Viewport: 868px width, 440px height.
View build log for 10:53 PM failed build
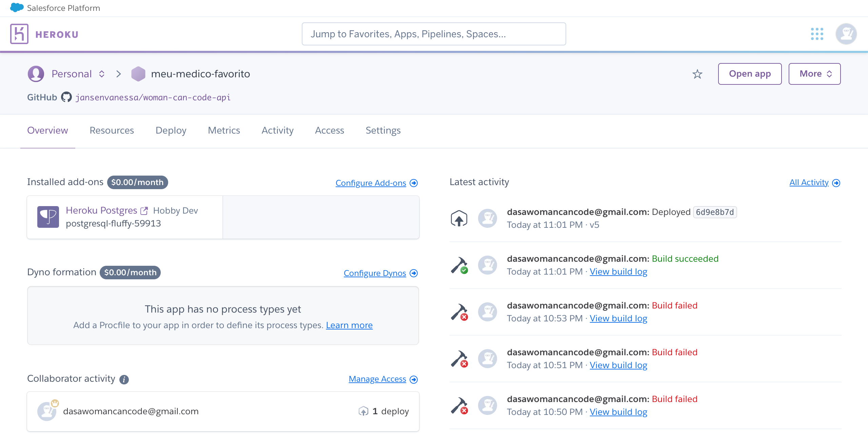click(x=618, y=318)
